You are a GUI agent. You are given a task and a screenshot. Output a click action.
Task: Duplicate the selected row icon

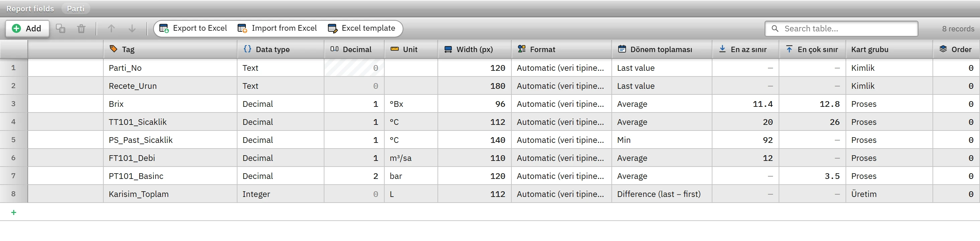61,28
